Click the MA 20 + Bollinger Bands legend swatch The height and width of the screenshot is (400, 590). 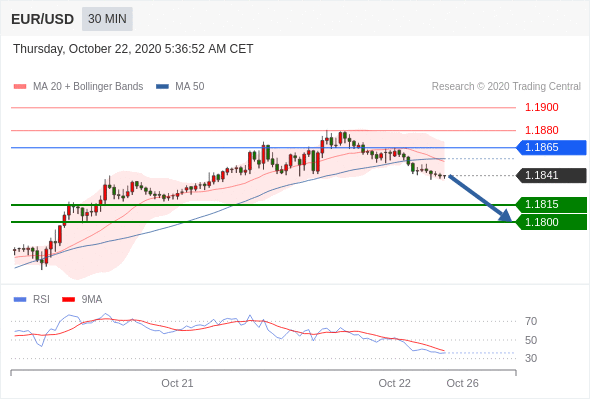tap(20, 87)
